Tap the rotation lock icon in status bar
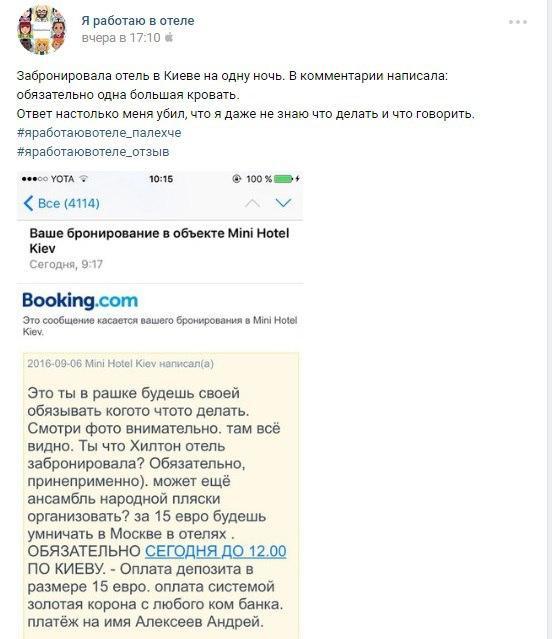The image size is (552, 639). [x=236, y=179]
